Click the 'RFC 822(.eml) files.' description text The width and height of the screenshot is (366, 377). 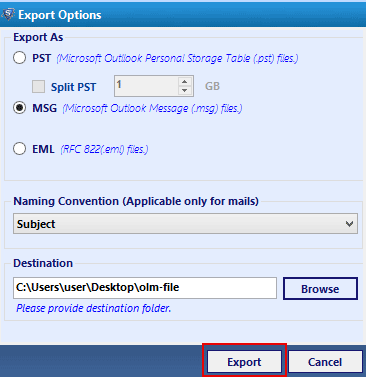(x=104, y=149)
